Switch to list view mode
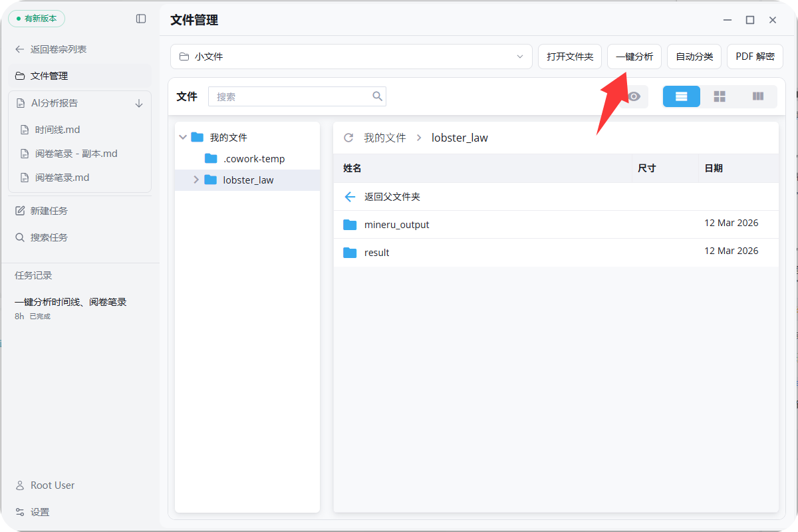This screenshot has width=798, height=532. coord(681,96)
